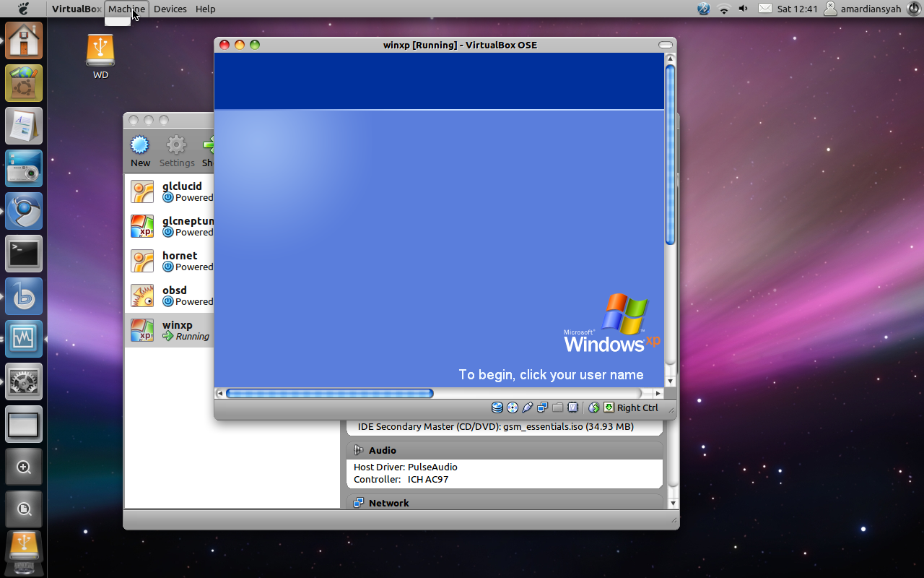Click the pill button on VM title bar
Image resolution: width=924 pixels, height=578 pixels.
tap(666, 45)
